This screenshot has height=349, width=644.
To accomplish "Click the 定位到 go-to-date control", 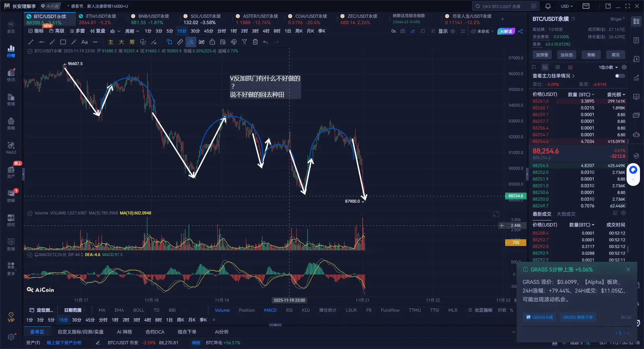I will [x=41, y=310].
